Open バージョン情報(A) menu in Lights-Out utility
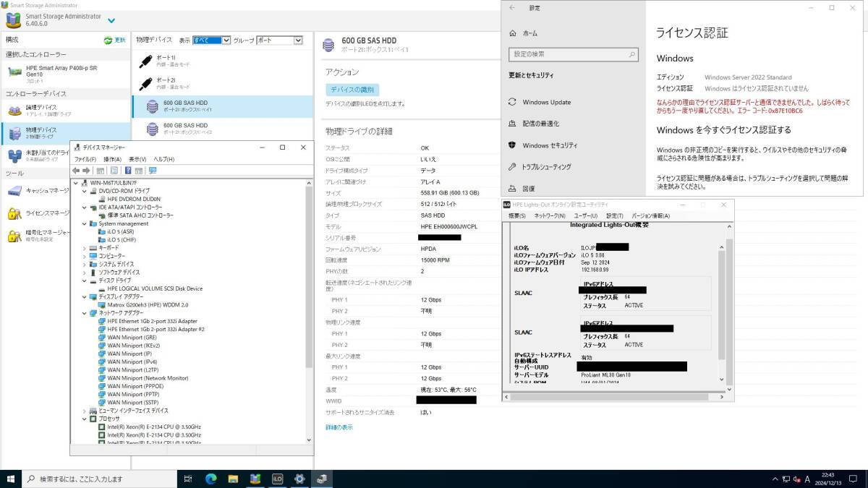 (x=651, y=216)
